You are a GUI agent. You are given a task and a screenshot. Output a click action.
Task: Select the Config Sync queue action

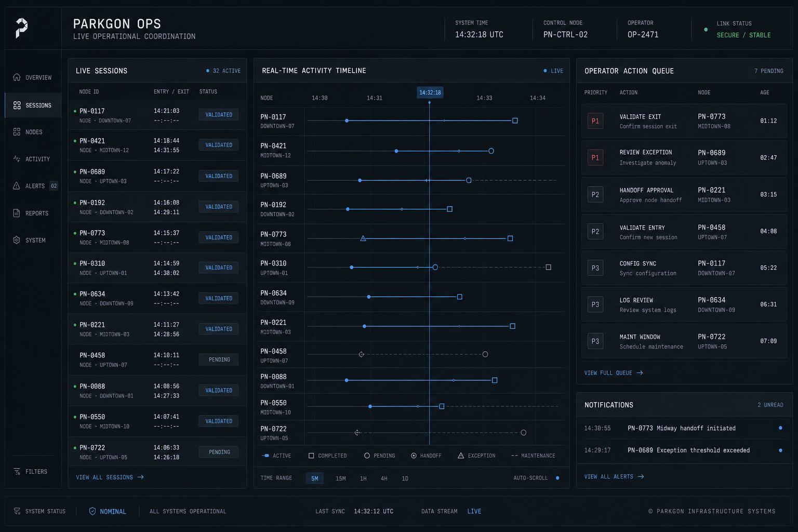coord(684,268)
